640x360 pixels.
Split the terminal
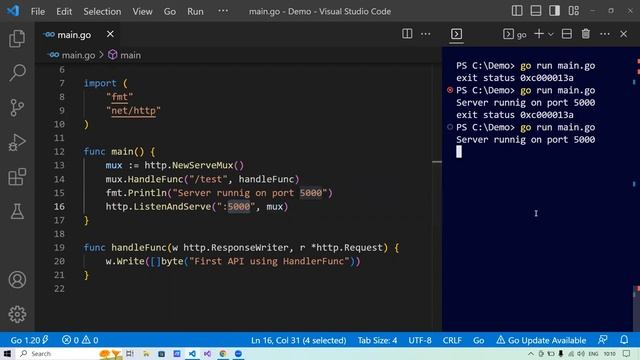567,34
